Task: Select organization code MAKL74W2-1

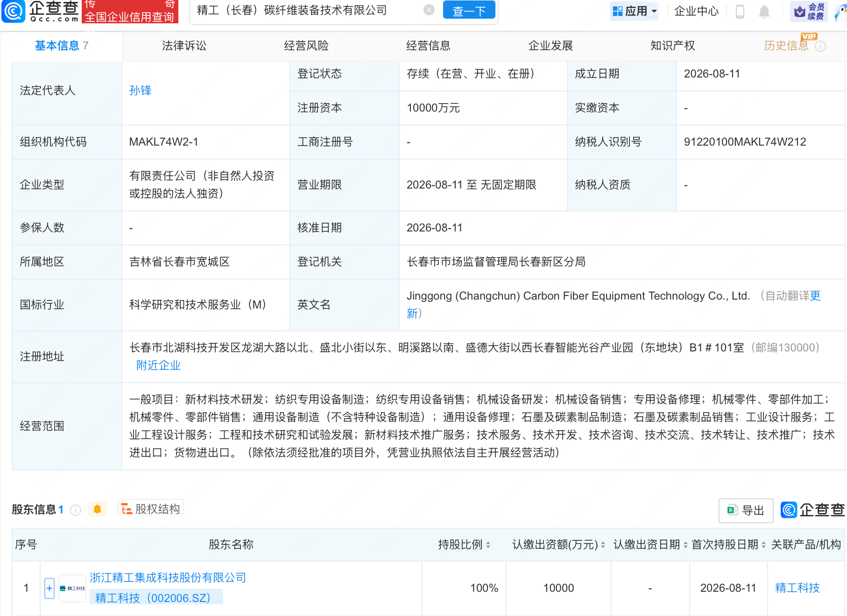Action: point(163,142)
